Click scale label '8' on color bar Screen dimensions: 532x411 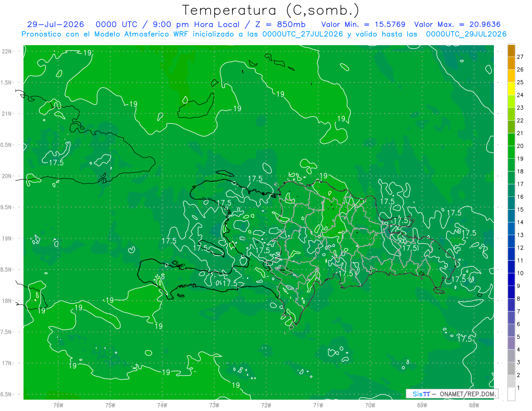pyautogui.click(x=519, y=299)
